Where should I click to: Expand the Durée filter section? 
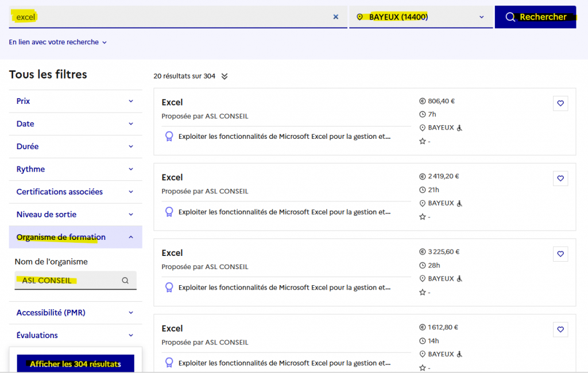(x=75, y=146)
